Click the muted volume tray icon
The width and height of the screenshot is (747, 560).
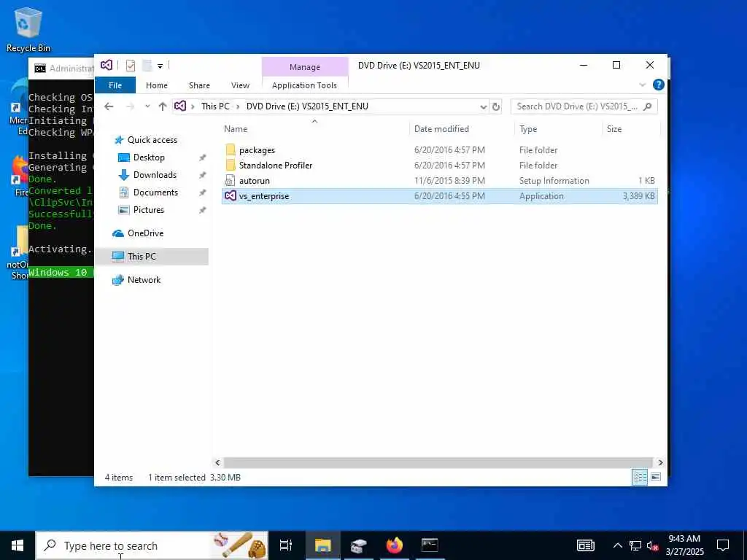[652, 545]
